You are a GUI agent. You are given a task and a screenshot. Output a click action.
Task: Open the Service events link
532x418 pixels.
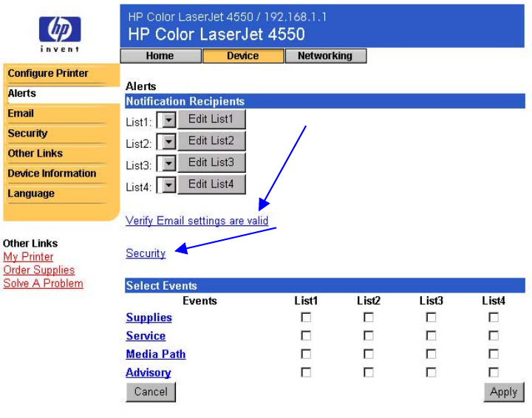[x=146, y=335]
